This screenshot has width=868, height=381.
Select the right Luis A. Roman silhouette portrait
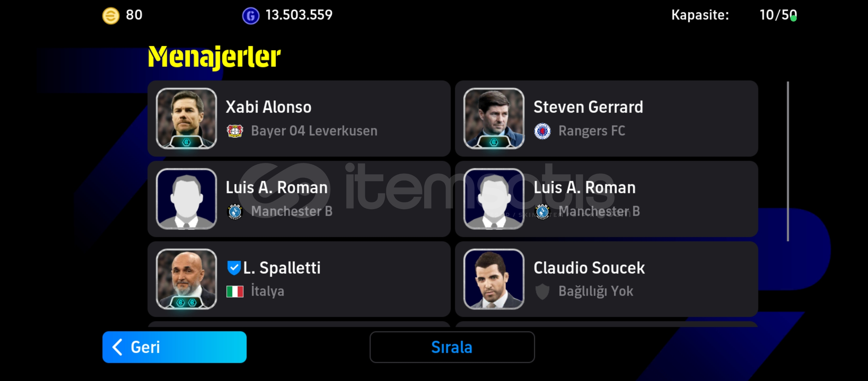494,199
